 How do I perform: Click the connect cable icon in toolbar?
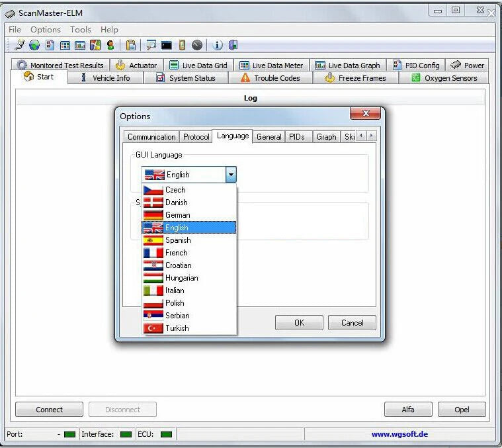pos(19,45)
